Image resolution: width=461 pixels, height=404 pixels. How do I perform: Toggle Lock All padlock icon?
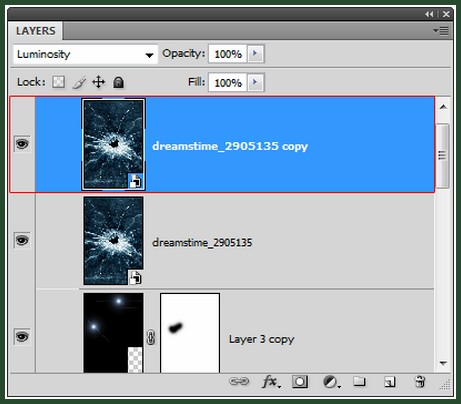point(118,82)
